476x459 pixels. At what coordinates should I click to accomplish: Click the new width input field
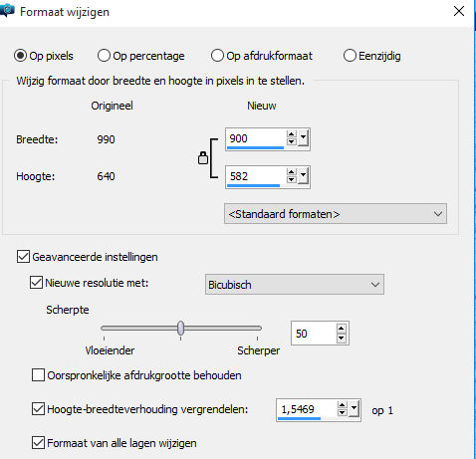click(256, 138)
